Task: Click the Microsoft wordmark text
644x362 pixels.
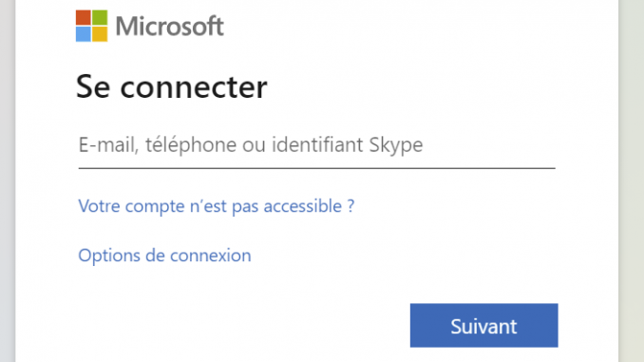Action: (170, 27)
